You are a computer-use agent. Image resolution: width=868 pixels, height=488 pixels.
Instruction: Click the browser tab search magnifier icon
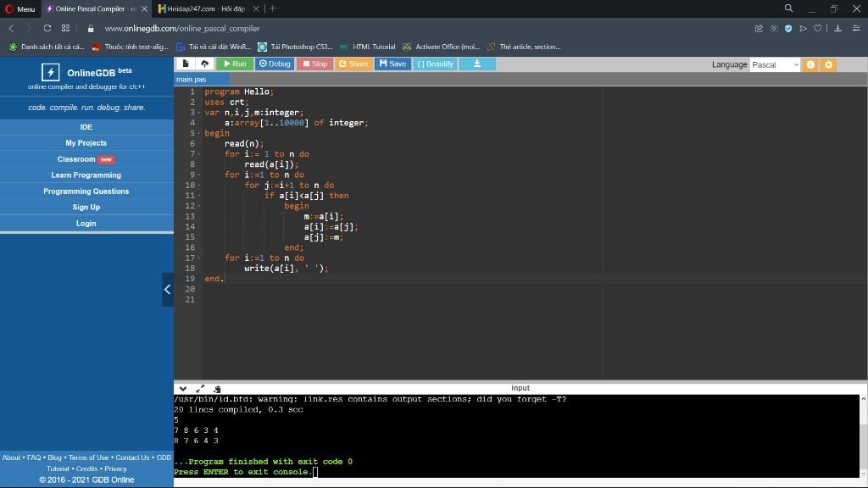pos(789,8)
